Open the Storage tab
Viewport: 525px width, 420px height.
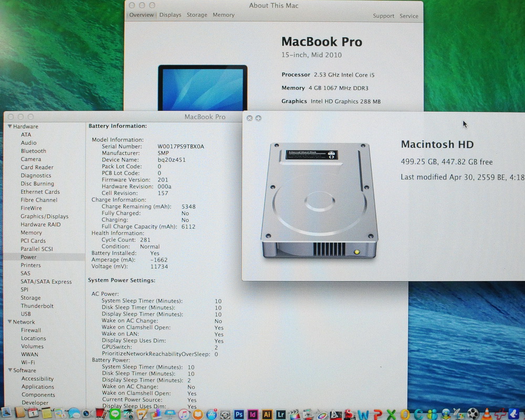tap(197, 15)
